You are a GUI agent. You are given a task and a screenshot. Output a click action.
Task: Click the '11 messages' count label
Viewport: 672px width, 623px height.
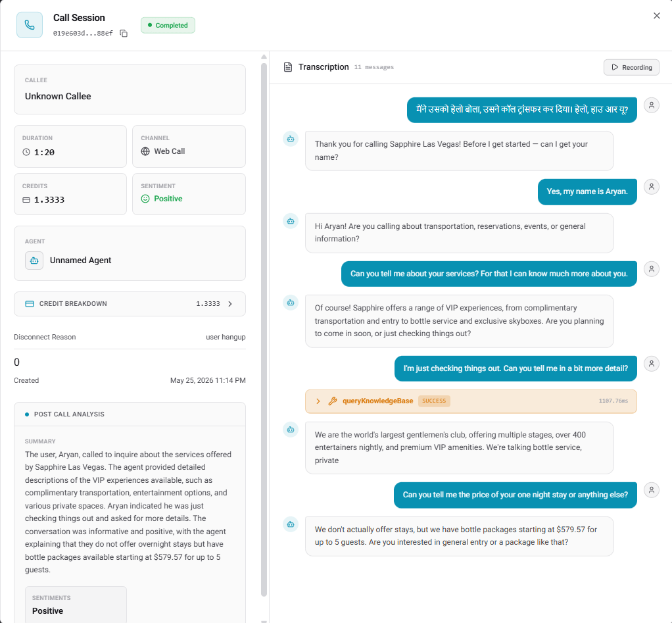pyautogui.click(x=373, y=67)
